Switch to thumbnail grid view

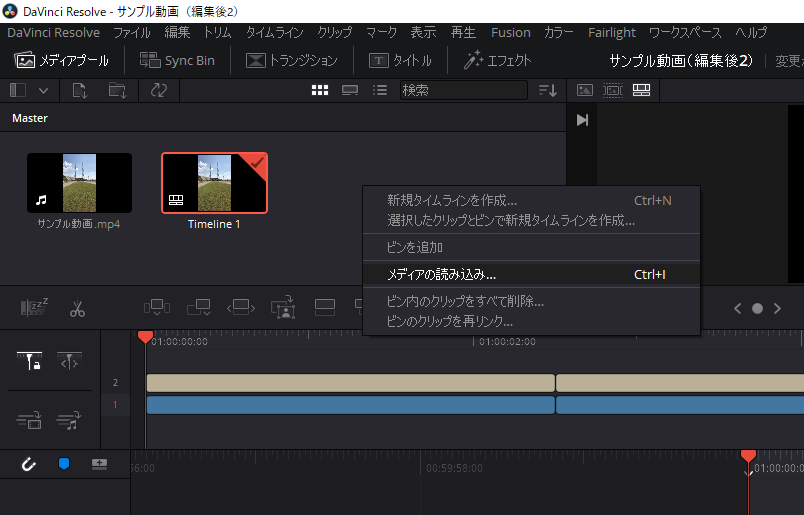tap(320, 90)
